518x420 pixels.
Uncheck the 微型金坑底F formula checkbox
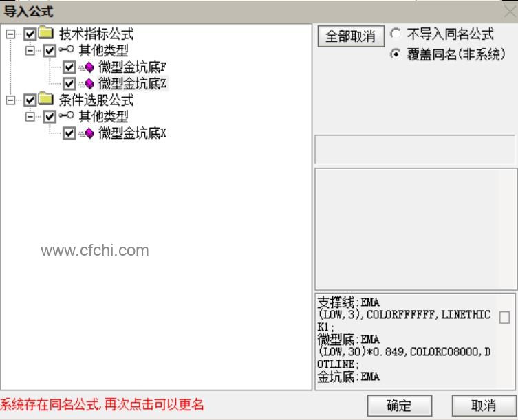click(69, 67)
